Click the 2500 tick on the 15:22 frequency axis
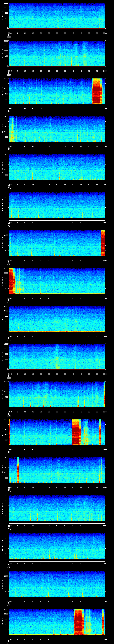114x644 pixels. pos(6,3)
